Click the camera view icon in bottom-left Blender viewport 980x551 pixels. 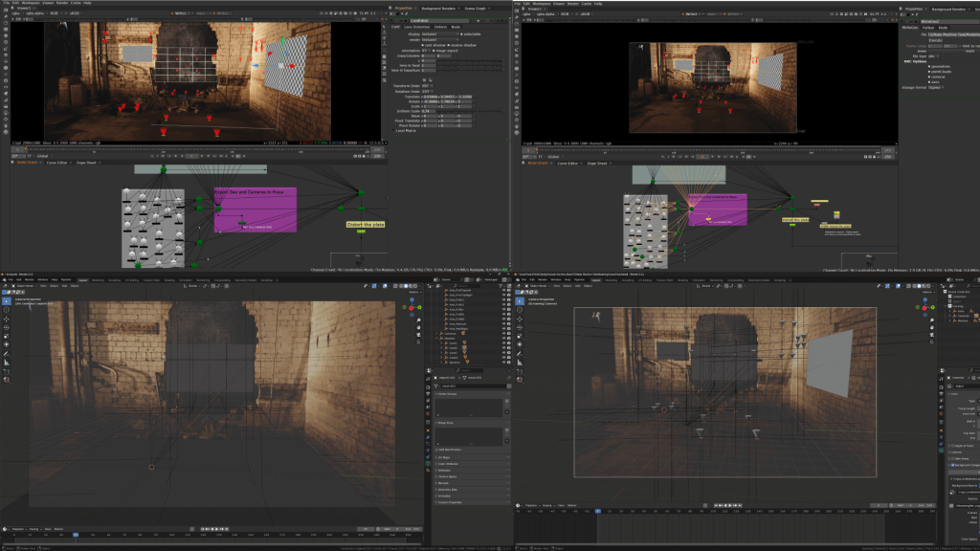point(419,335)
